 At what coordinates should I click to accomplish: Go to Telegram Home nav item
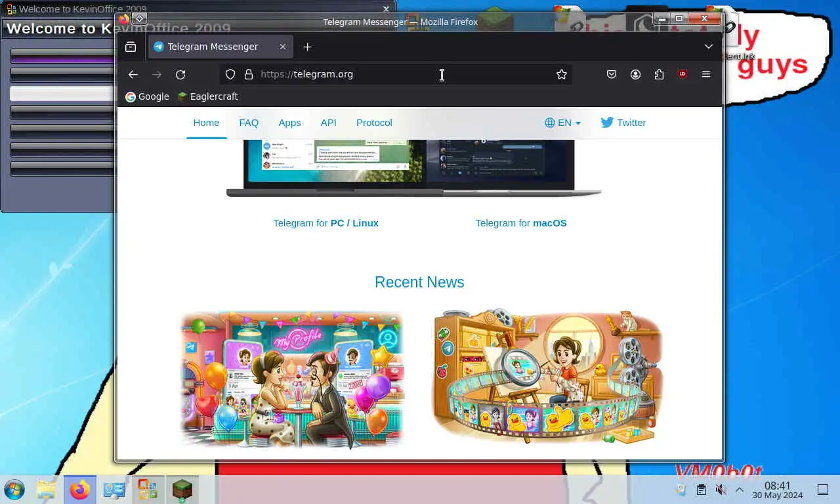(x=206, y=123)
